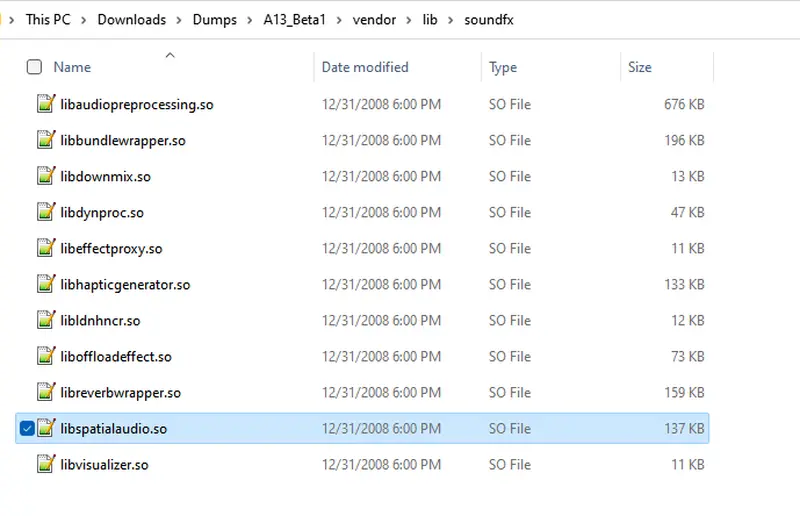The height and width of the screenshot is (516, 800).
Task: Select the file libdownmix.so
Action: [106, 176]
